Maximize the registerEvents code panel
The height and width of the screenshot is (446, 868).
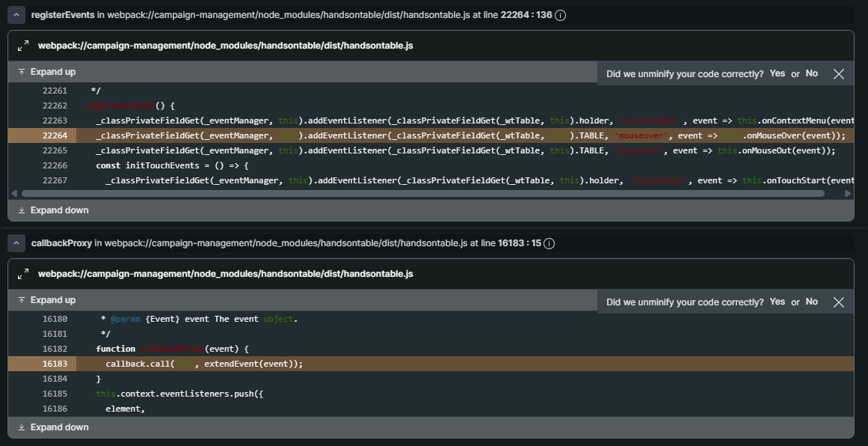pos(23,46)
